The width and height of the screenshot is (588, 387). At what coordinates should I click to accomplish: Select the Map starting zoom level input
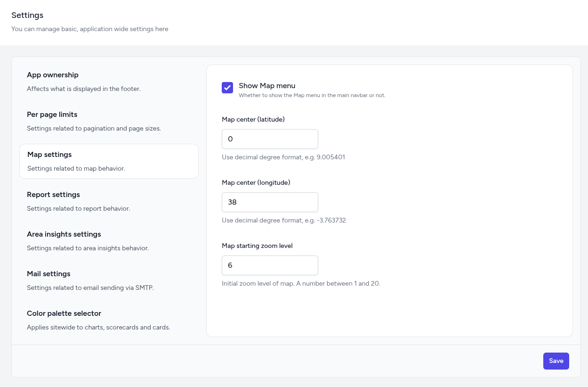(270, 265)
